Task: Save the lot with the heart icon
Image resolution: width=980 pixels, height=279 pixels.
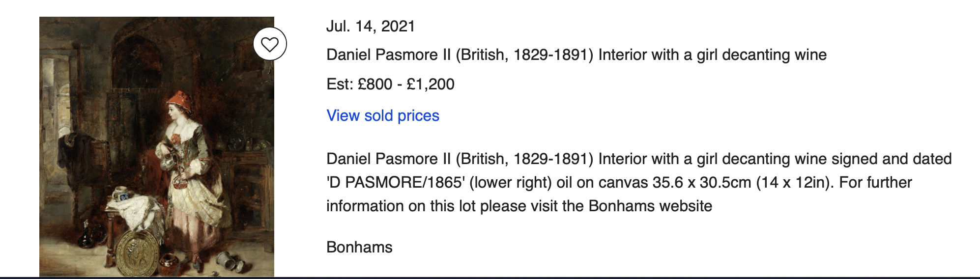Action: (x=270, y=44)
